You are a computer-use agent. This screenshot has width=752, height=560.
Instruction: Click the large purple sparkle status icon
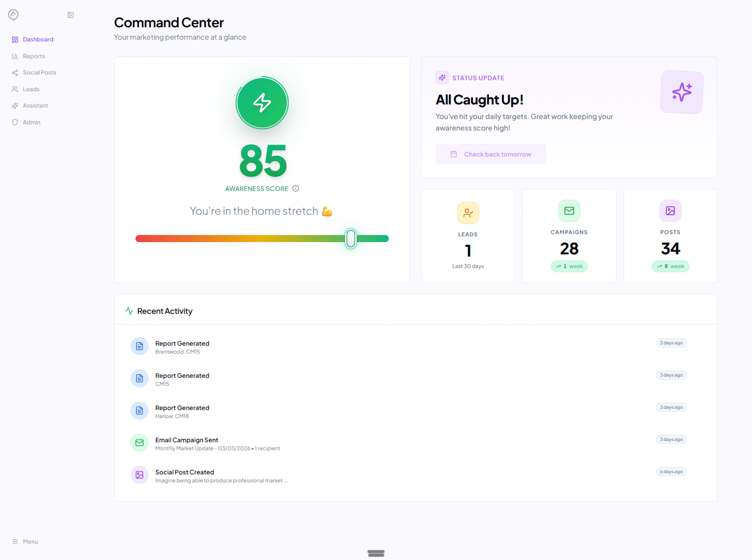tap(682, 92)
